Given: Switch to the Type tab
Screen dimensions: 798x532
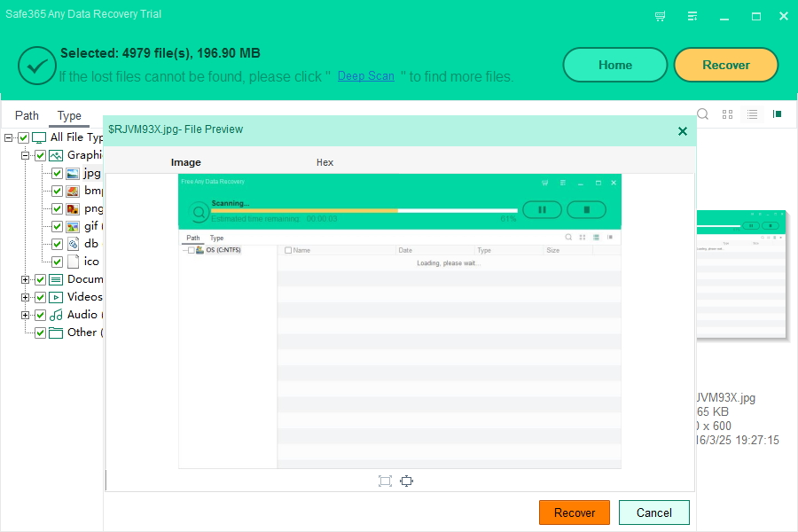Looking at the screenshot, I should click(69, 116).
